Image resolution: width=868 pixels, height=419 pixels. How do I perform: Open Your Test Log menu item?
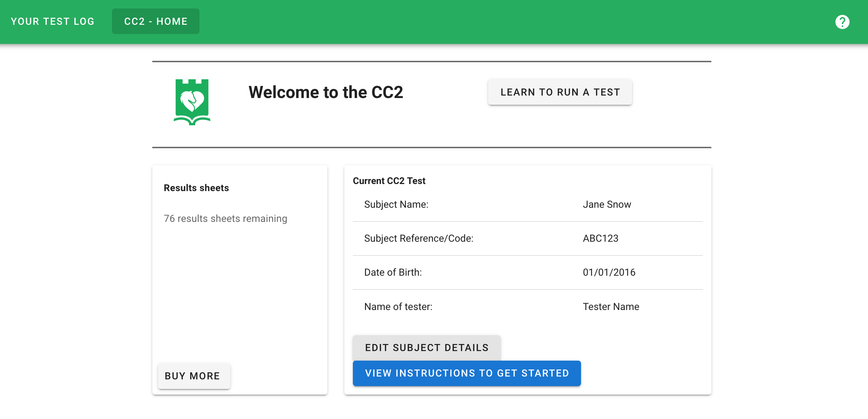click(x=52, y=22)
